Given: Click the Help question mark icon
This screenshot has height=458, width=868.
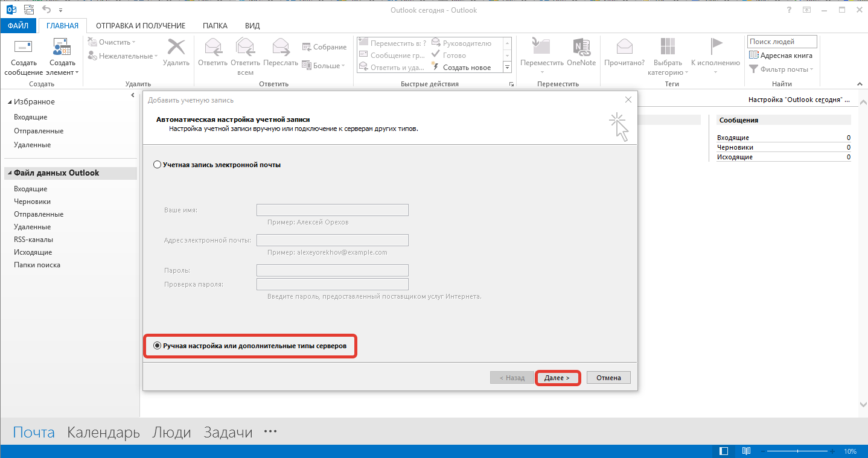Looking at the screenshot, I should pos(789,10).
